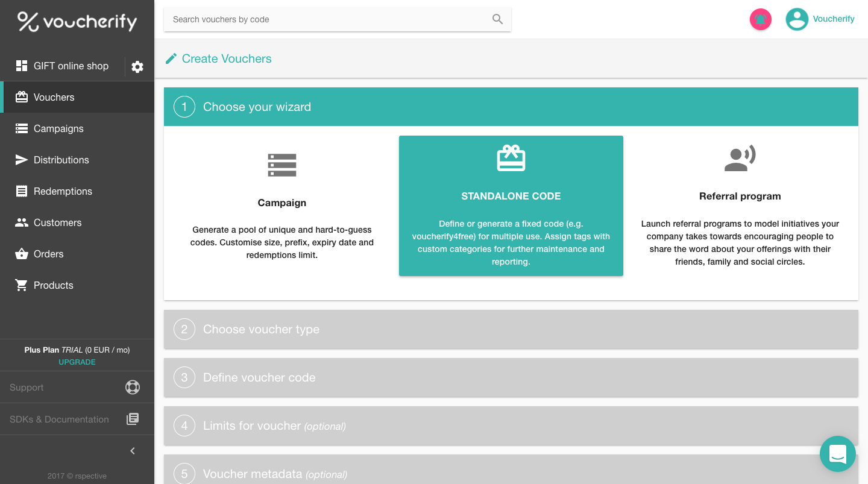Click the UPGRADE plan link
This screenshot has height=484, width=868.
coord(77,362)
